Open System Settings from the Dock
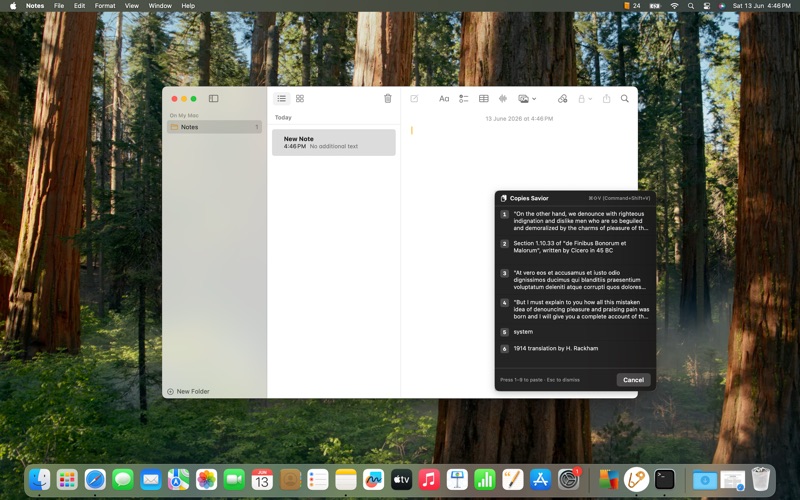The width and height of the screenshot is (800, 500). [568, 480]
